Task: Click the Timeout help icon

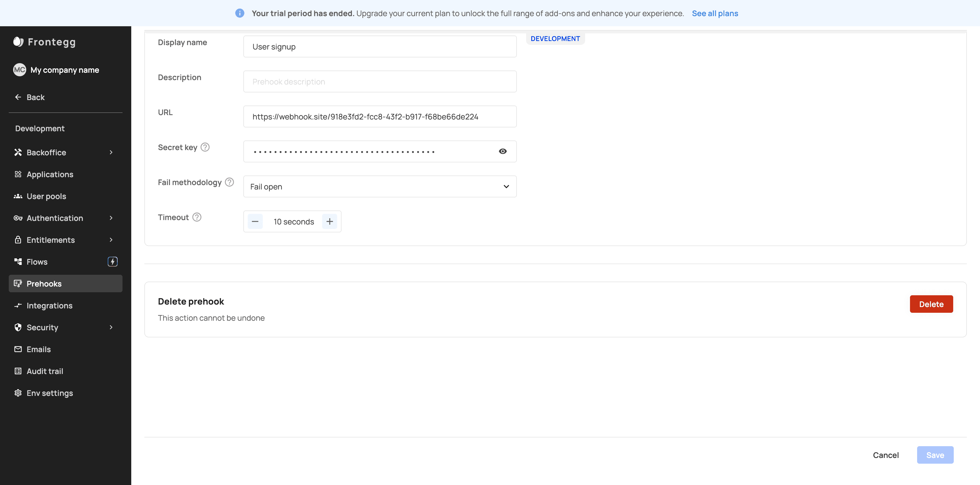Action: [x=197, y=217]
